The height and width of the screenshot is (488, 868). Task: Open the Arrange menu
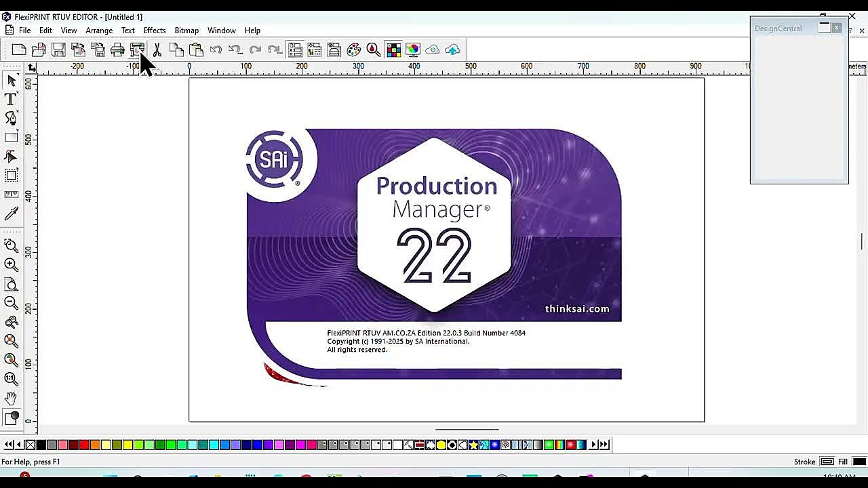tap(99, 30)
